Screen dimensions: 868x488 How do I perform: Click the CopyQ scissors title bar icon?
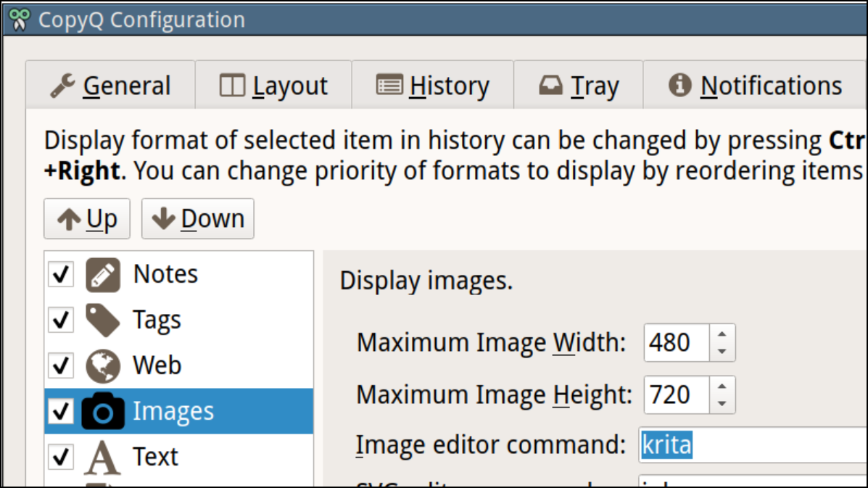click(20, 20)
